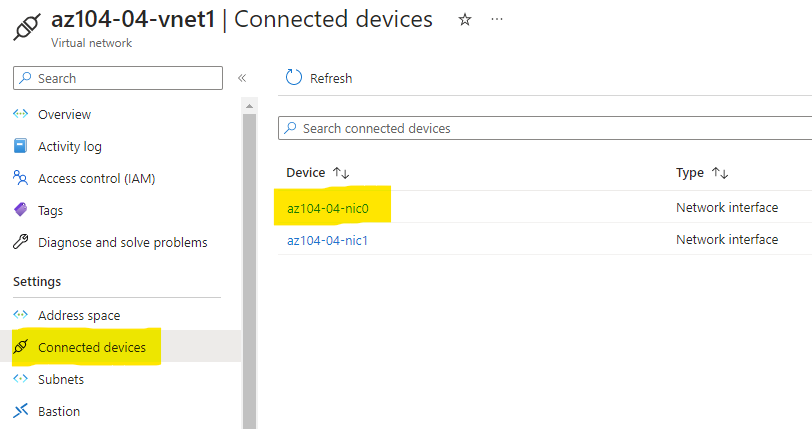
Task: Open Access control (IAM)
Action: (x=96, y=179)
